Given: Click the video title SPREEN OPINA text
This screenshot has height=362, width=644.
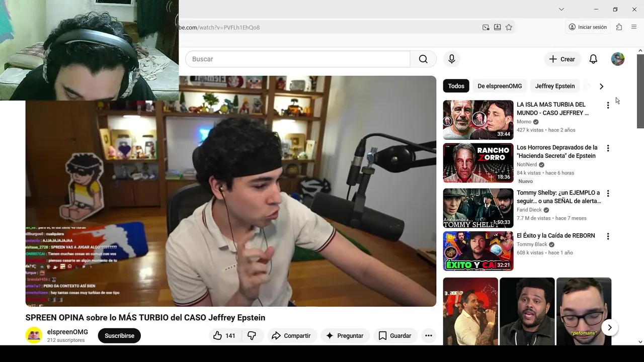Looking at the screenshot, I should tap(145, 318).
